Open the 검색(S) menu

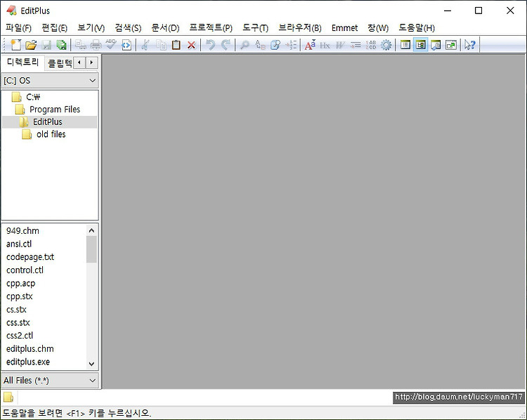pos(128,28)
